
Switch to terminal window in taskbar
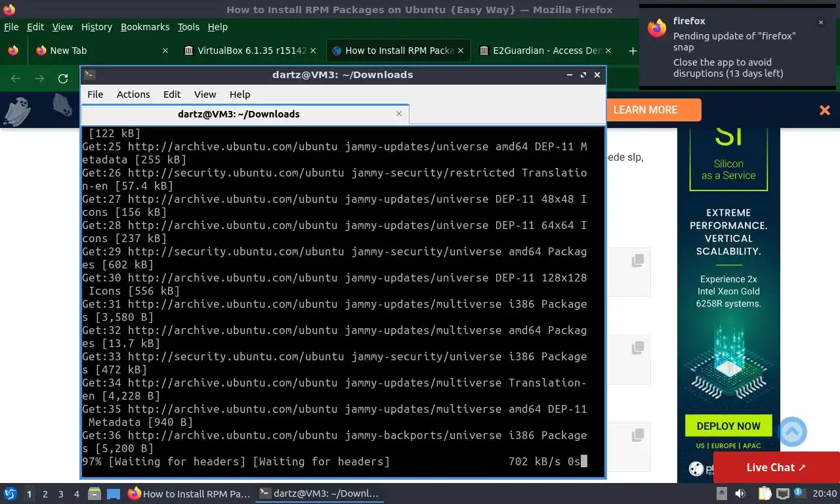click(x=319, y=493)
